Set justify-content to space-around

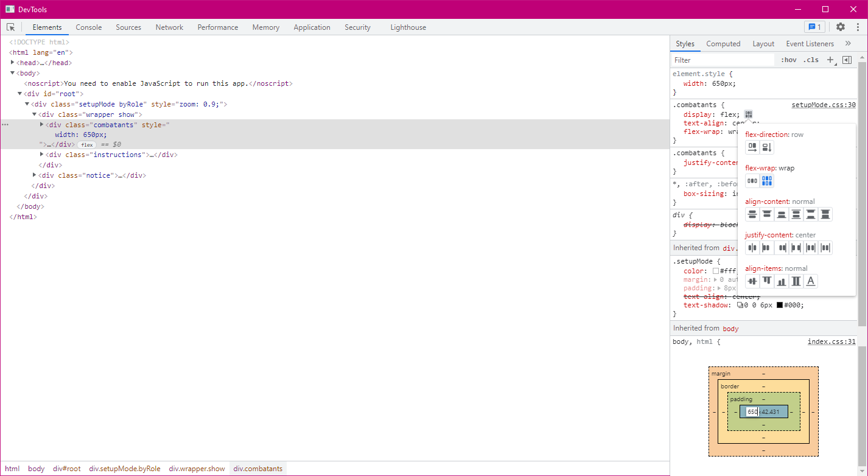point(811,248)
